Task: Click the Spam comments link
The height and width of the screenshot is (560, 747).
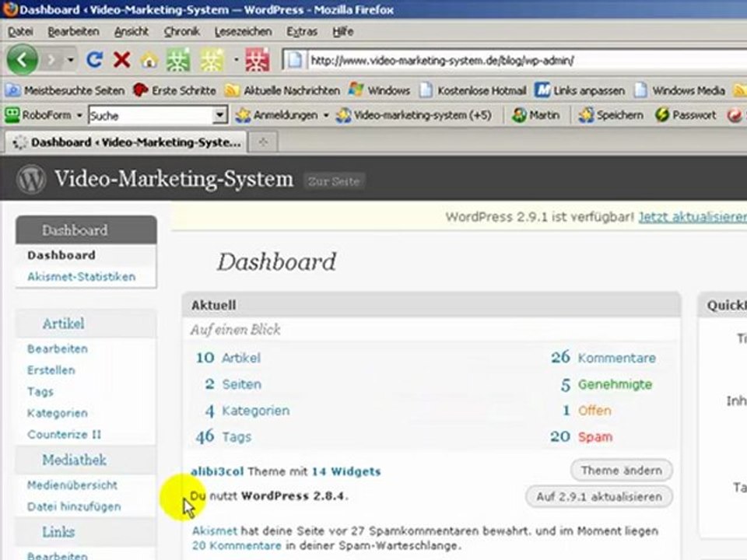Action: [595, 436]
